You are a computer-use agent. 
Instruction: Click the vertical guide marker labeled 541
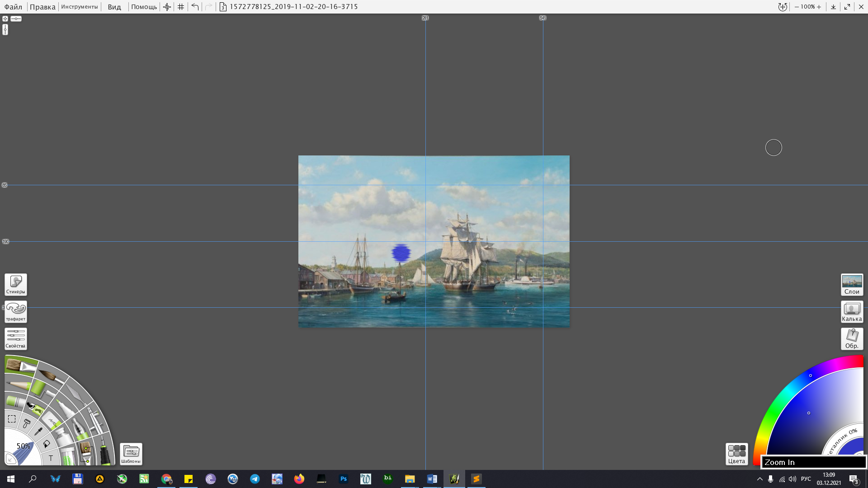click(x=542, y=18)
